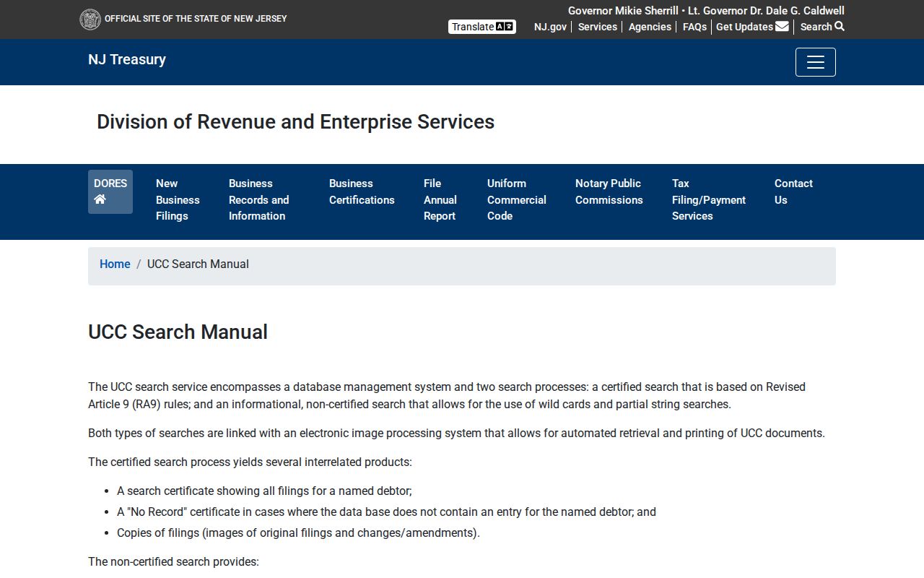Open the Agencies link
This screenshot has width=924, height=578.
pos(650,27)
